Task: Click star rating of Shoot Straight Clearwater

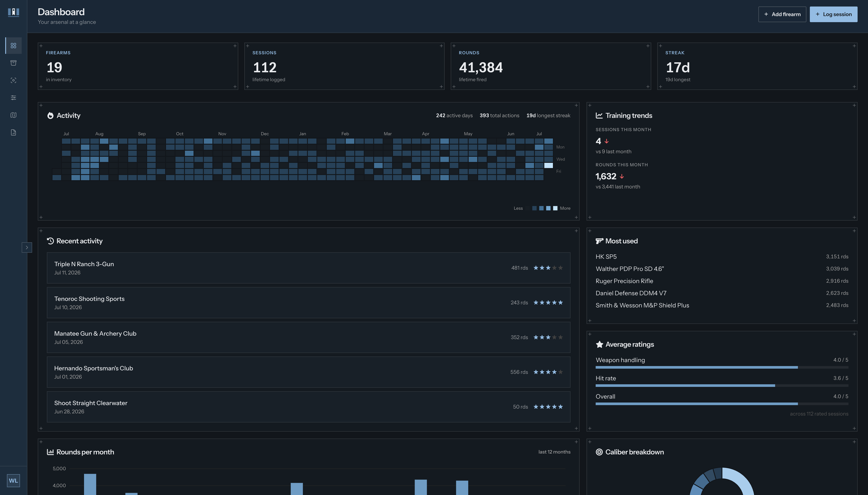Action: pyautogui.click(x=548, y=407)
